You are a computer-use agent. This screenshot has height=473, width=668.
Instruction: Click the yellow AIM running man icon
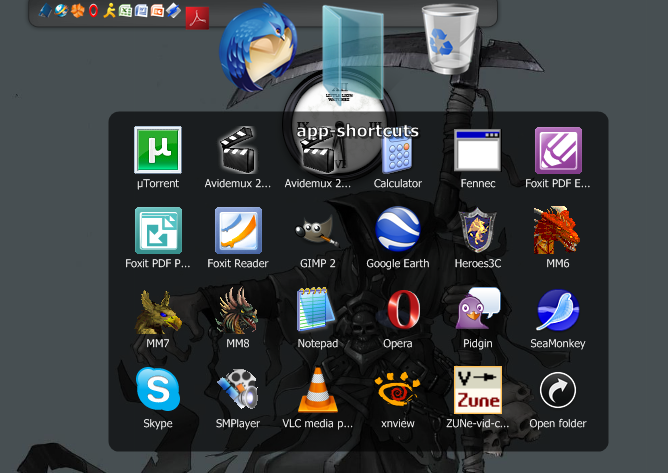(109, 11)
